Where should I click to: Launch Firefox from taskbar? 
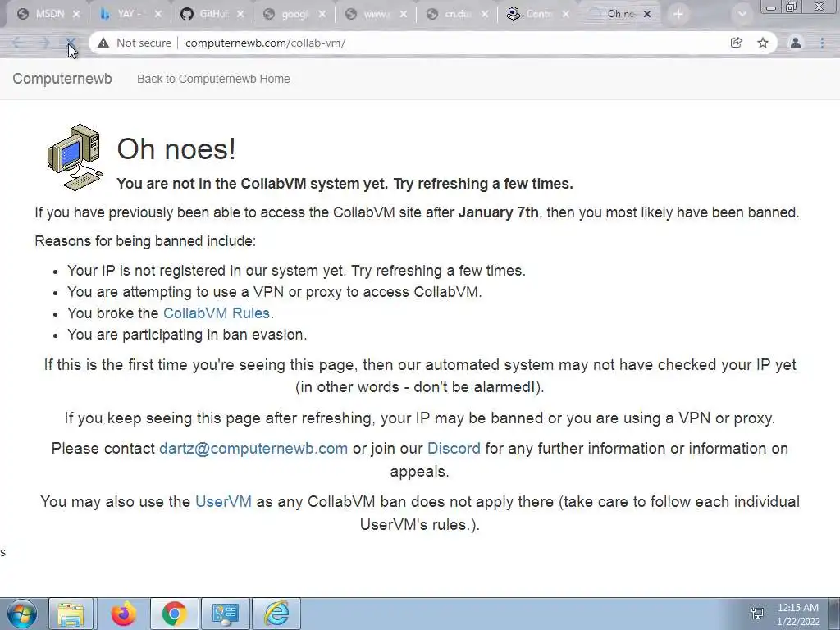point(123,614)
